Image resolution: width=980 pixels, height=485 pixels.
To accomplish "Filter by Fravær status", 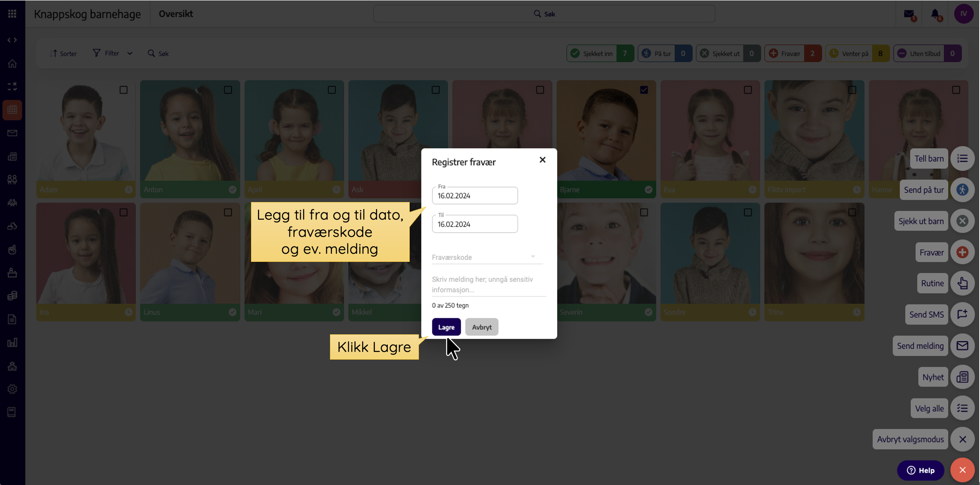I will 793,53.
